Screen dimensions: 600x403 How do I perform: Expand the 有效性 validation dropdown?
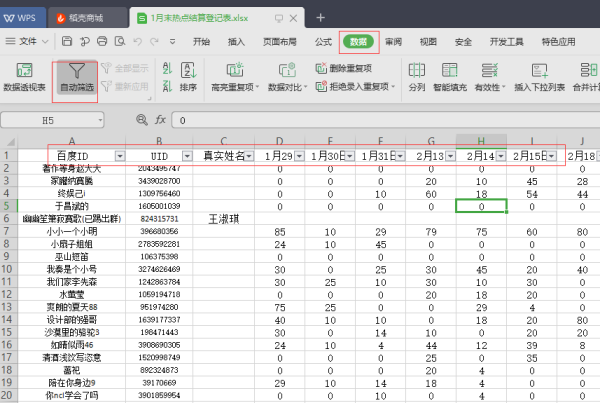coord(502,88)
